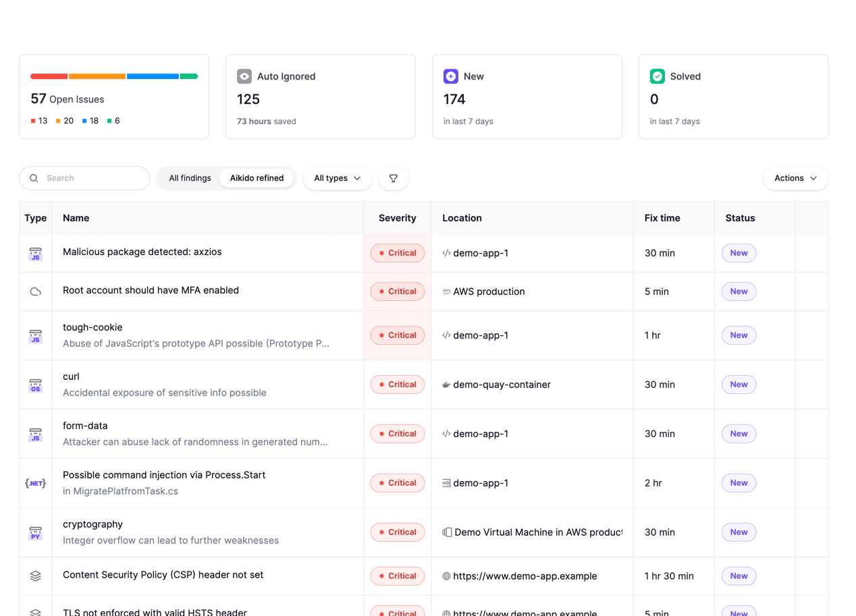Viewport: 856px width, 616px height.
Task: Click layers type icon for CSP header row
Action: pyautogui.click(x=36, y=576)
